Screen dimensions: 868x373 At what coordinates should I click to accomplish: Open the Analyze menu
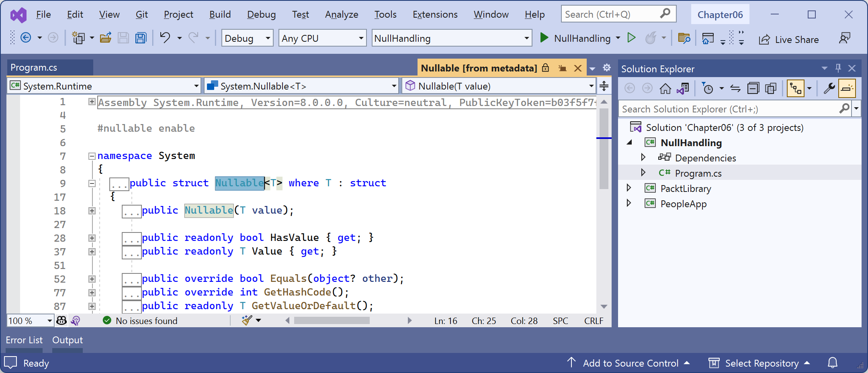tap(342, 14)
